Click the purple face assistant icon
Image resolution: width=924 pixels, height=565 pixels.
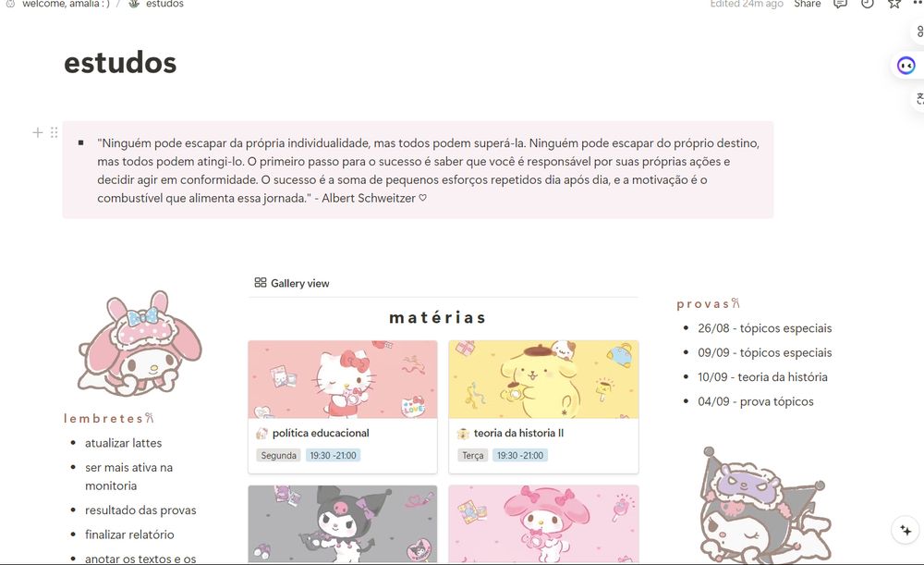tap(906, 66)
